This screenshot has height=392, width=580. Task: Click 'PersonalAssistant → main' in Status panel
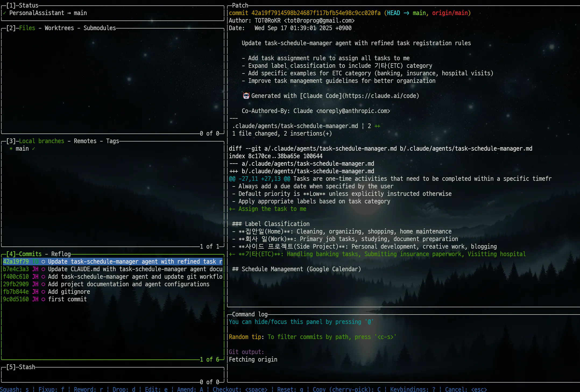(48, 13)
